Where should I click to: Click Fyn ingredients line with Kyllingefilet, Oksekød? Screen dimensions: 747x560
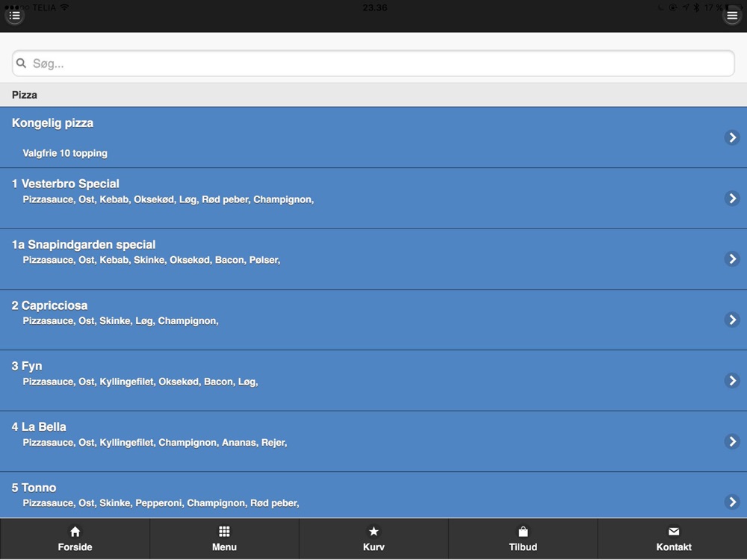[x=140, y=382]
